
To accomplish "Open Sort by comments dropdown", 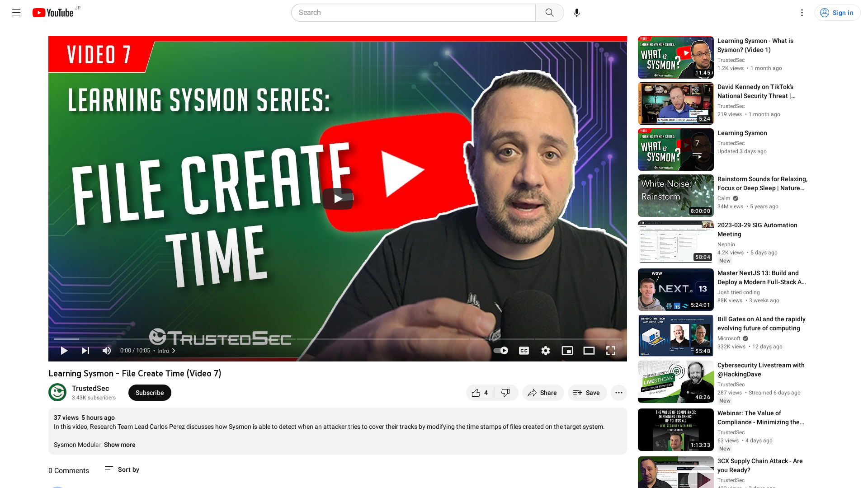I will click(x=122, y=469).
